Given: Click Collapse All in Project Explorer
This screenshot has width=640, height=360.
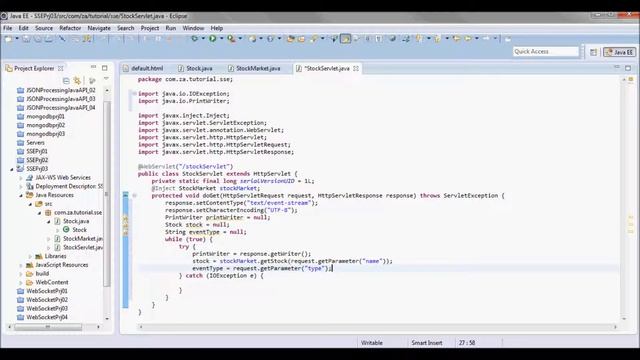Looking at the screenshot, I should tap(66, 80).
